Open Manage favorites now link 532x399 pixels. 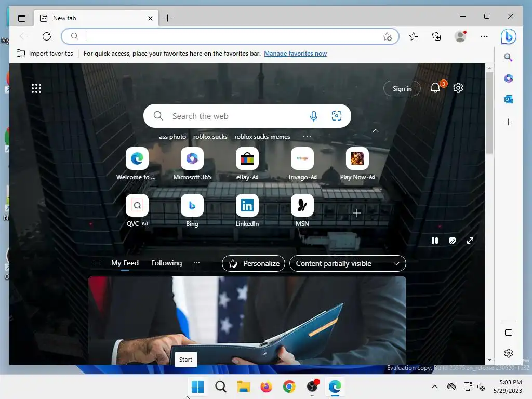tap(295, 54)
